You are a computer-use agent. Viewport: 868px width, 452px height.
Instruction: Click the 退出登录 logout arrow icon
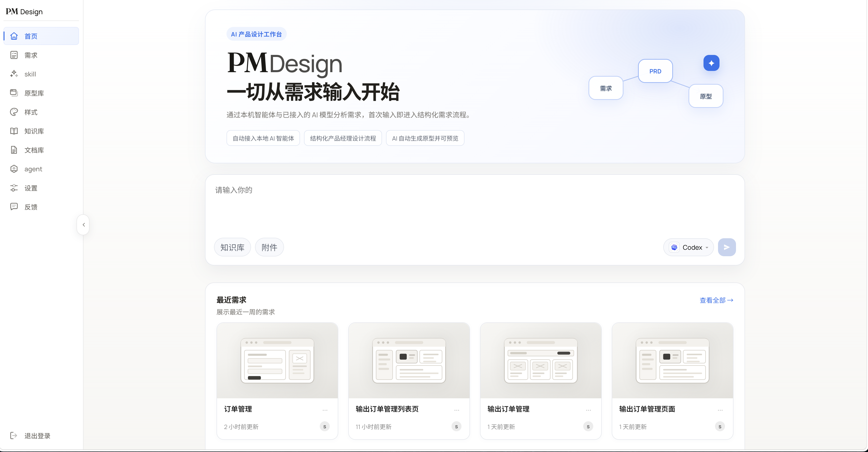click(x=14, y=436)
